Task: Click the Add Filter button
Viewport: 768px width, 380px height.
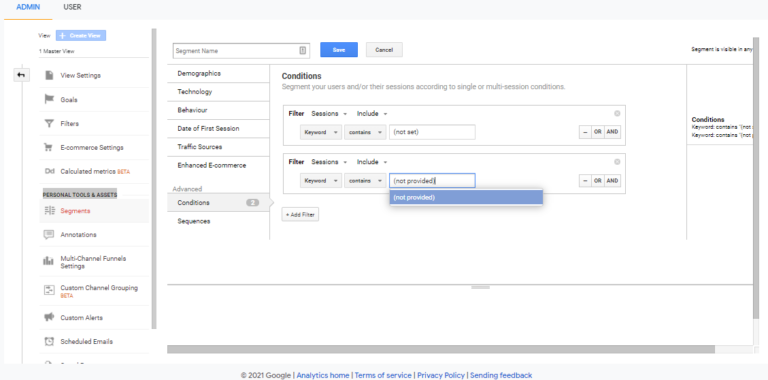Action: pos(300,214)
